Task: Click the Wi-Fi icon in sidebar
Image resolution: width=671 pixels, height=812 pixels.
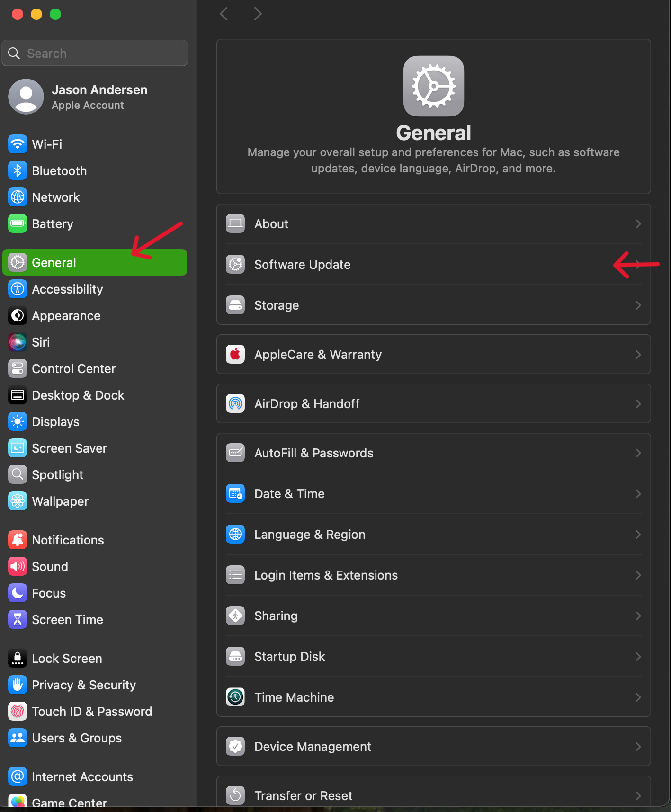Action: [x=18, y=144]
